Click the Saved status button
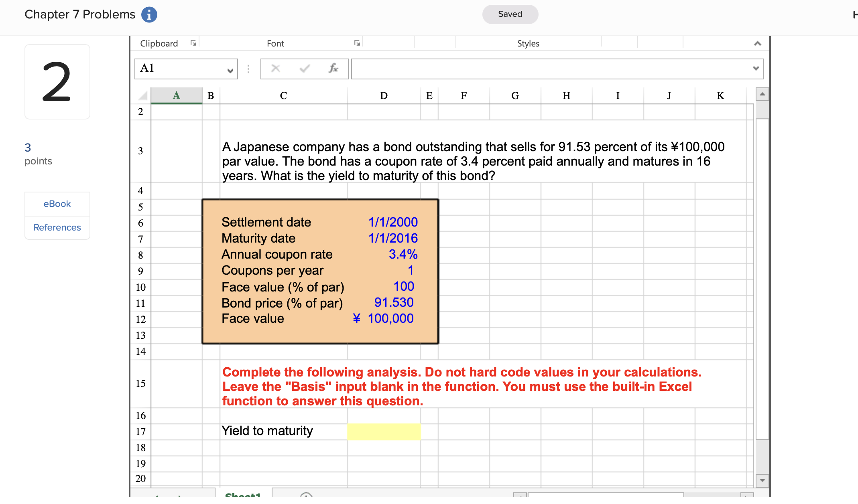Viewport: 858px width, 504px height. coord(510,14)
